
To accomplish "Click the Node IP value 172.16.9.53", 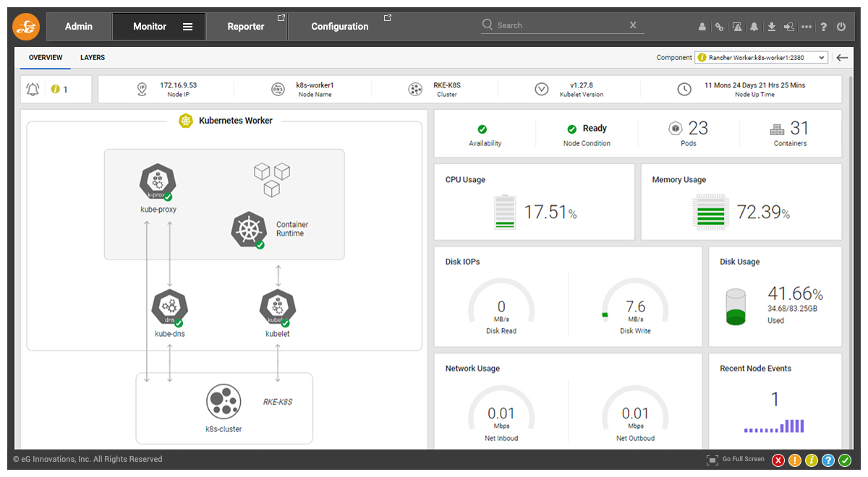I will 178,85.
